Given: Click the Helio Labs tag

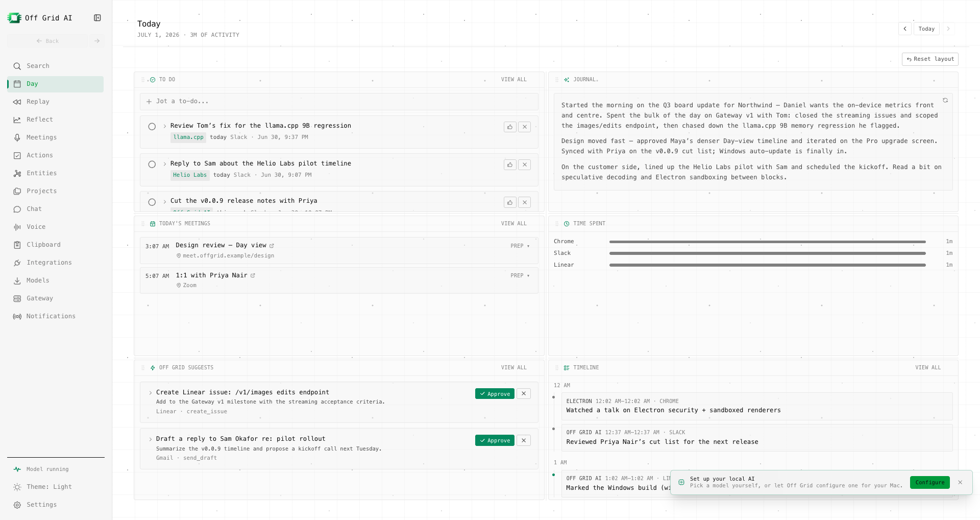Looking at the screenshot, I should click(x=190, y=175).
